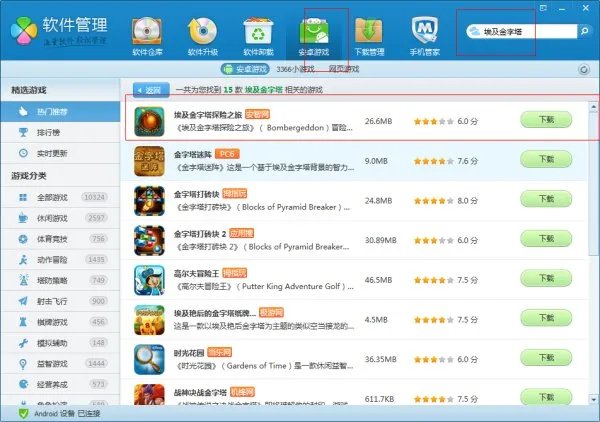Select the 休闲游戏 category
Viewport: 600px width, 422px height.
(x=60, y=218)
